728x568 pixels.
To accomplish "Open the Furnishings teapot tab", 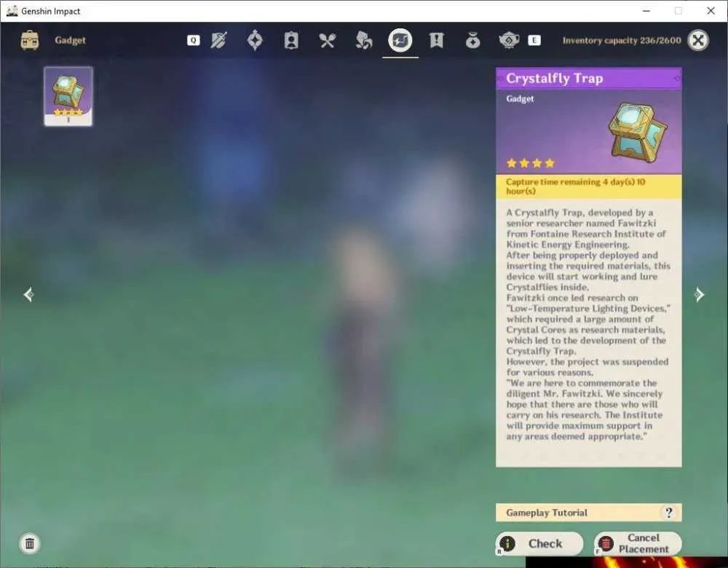I will pos(509,40).
